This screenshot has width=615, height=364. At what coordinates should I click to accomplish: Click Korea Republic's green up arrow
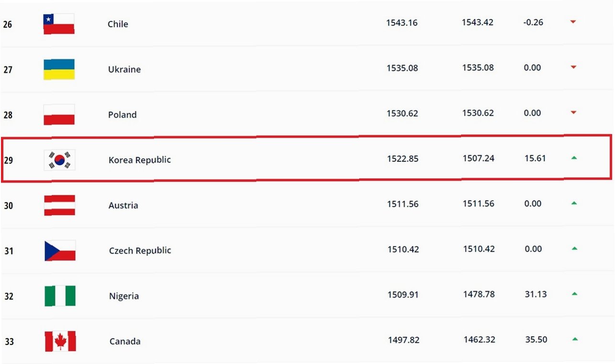[574, 158]
